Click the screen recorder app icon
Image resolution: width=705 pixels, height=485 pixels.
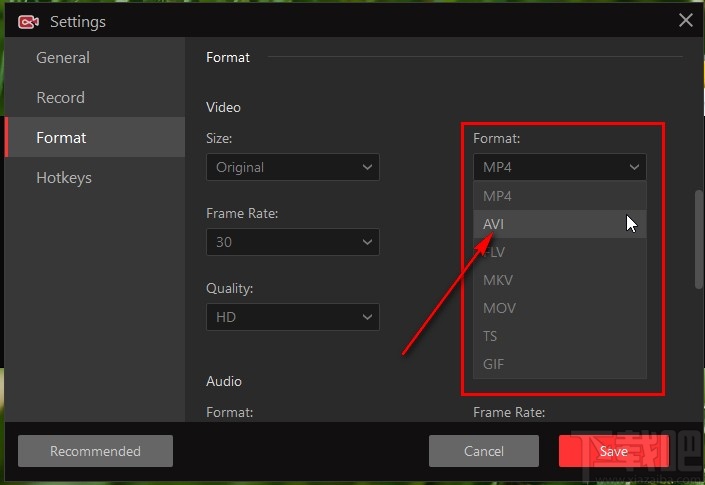pyautogui.click(x=28, y=22)
